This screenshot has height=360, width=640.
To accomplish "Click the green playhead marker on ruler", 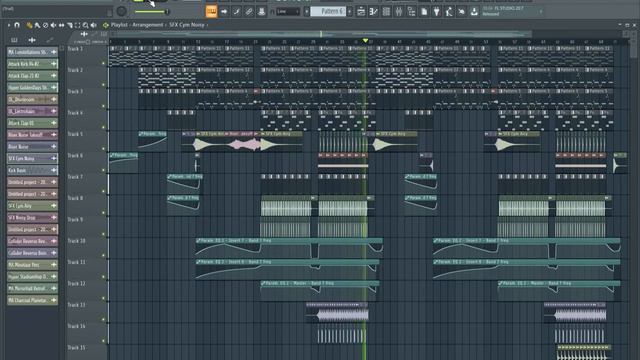I will 365,41.
